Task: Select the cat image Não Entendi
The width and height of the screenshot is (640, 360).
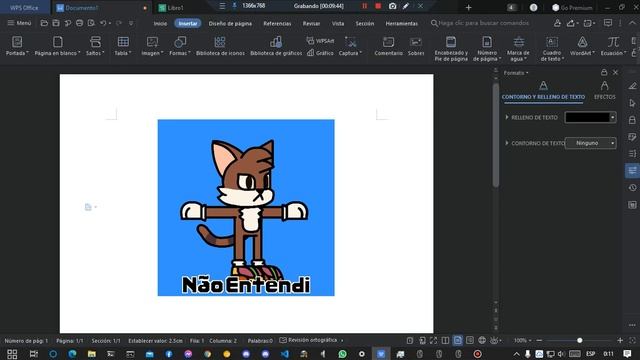Action: [x=246, y=208]
